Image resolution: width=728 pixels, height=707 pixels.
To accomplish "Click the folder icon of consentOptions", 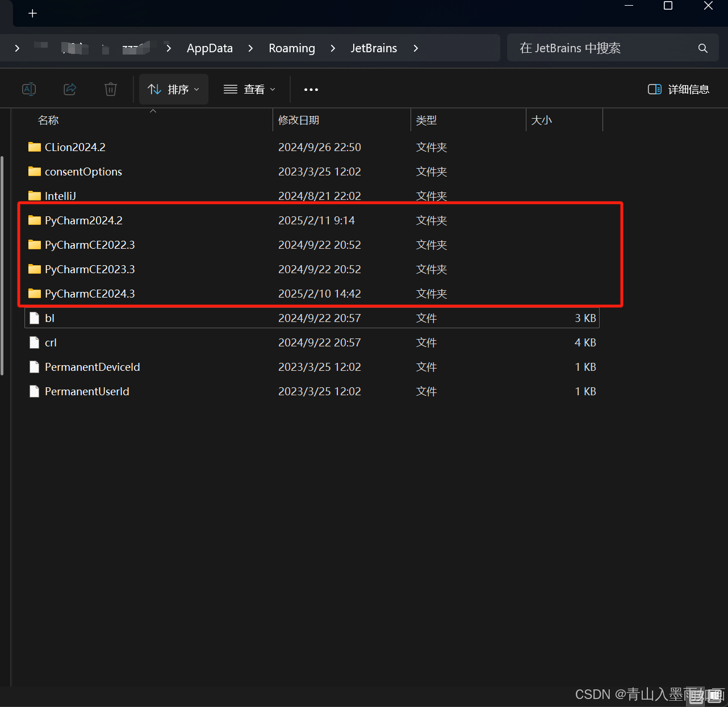I will [x=35, y=171].
